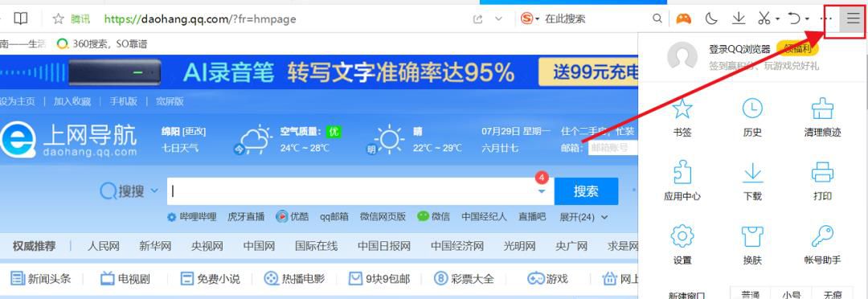The width and height of the screenshot is (868, 299).
Task: Click 邮箱帐号 mailbox input field
Action: click(x=612, y=148)
